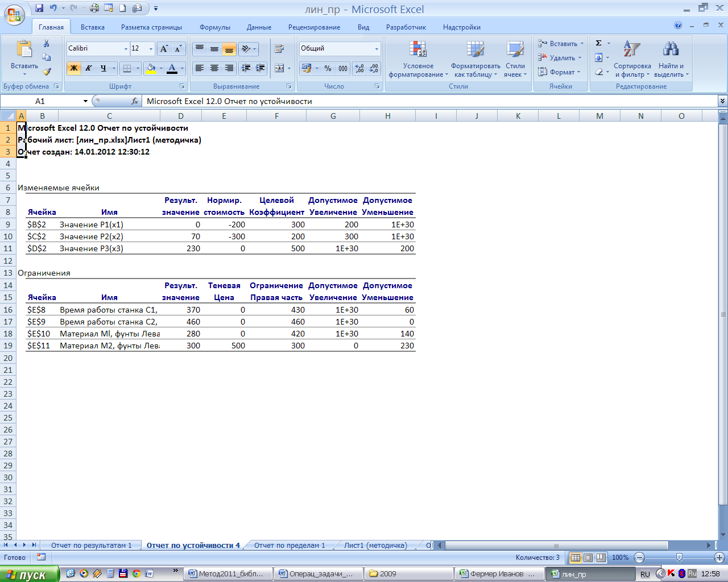The width and height of the screenshot is (728, 582).
Task: Zoom out with minus button
Action: (639, 558)
